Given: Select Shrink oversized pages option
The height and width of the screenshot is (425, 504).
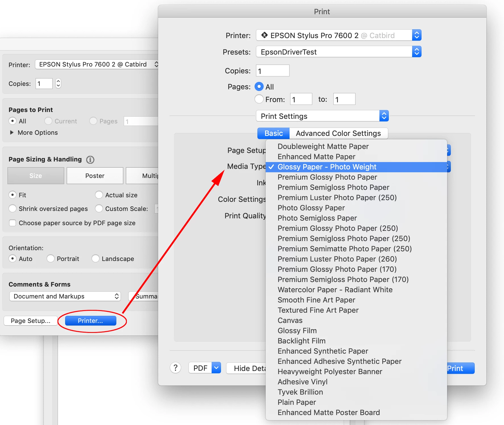Looking at the screenshot, I should pos(13,208).
